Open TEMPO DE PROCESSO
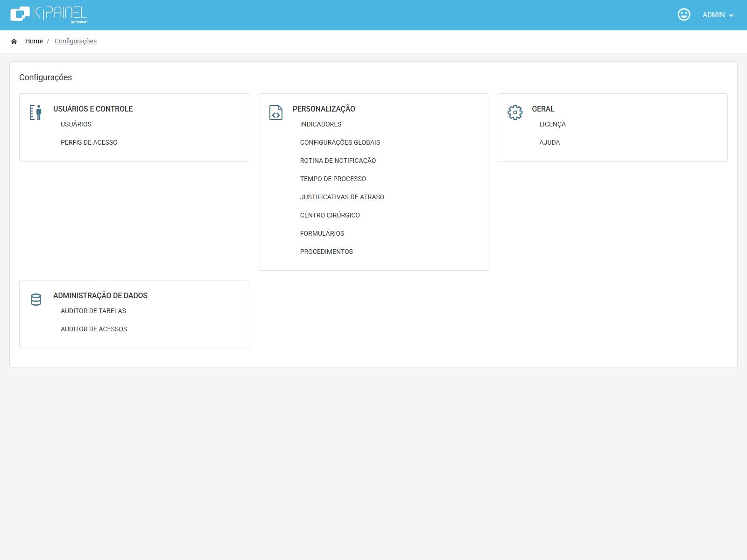 tap(333, 179)
